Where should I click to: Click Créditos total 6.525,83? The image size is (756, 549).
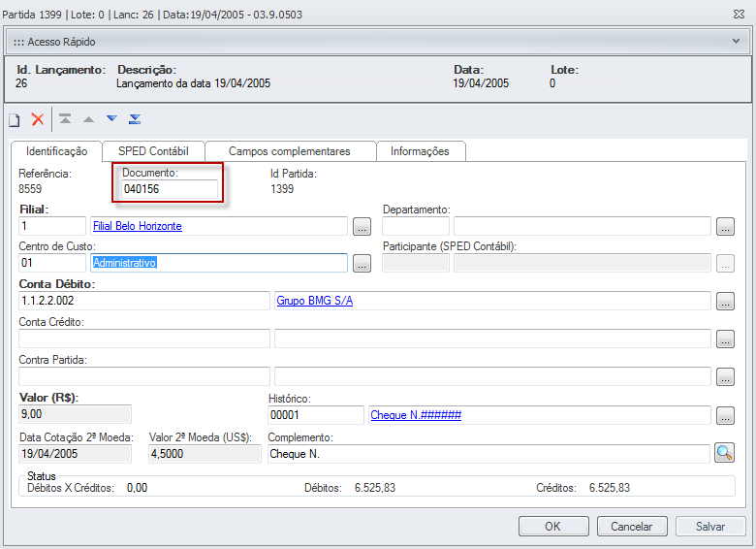point(610,488)
